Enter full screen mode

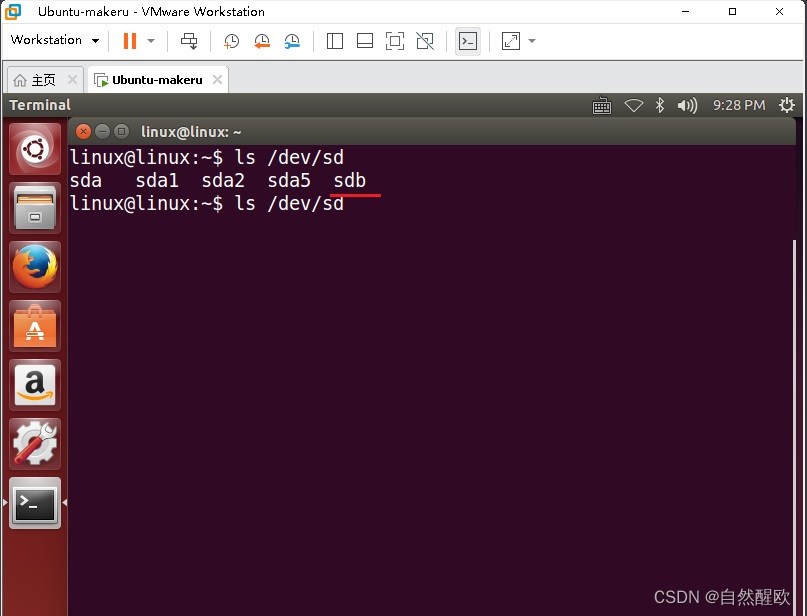395,41
